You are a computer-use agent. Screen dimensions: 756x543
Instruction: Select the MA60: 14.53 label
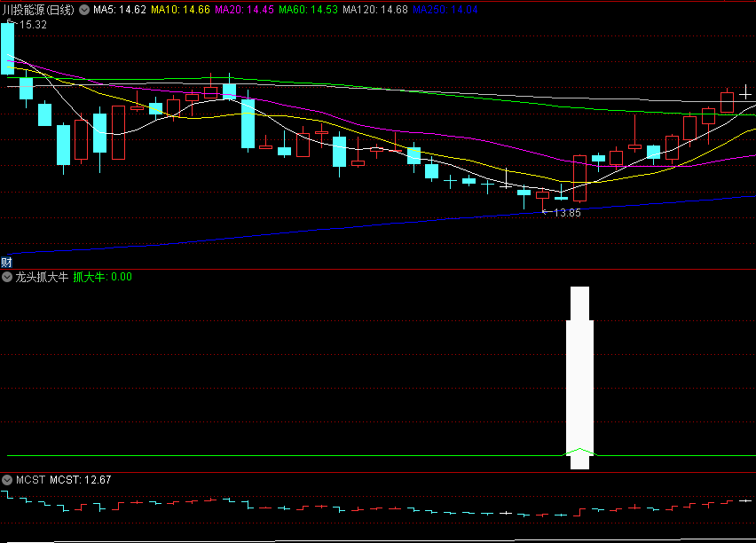point(308,10)
